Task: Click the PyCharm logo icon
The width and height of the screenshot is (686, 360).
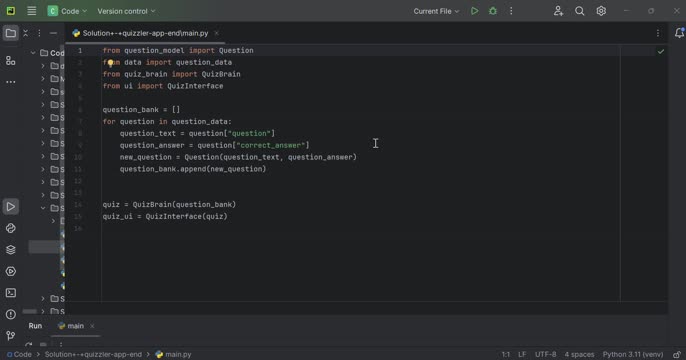Action: coord(10,11)
